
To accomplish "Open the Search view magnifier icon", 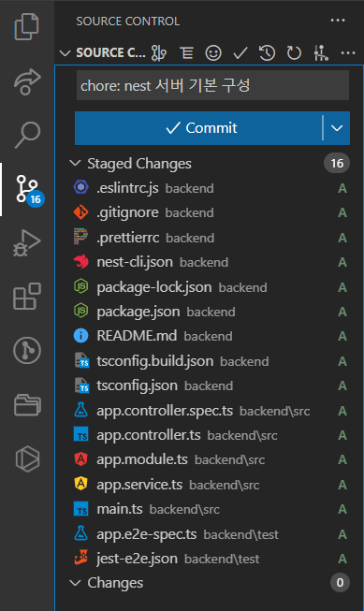I will click(x=27, y=135).
